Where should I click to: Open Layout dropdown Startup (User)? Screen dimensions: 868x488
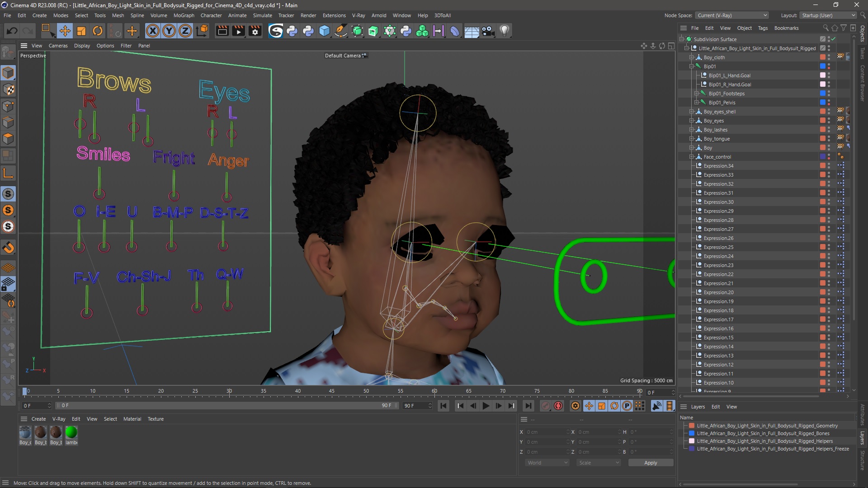coord(828,15)
